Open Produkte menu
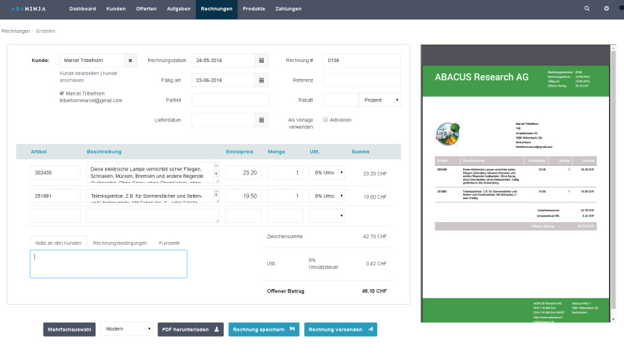This screenshot has width=624, height=364. (x=254, y=9)
